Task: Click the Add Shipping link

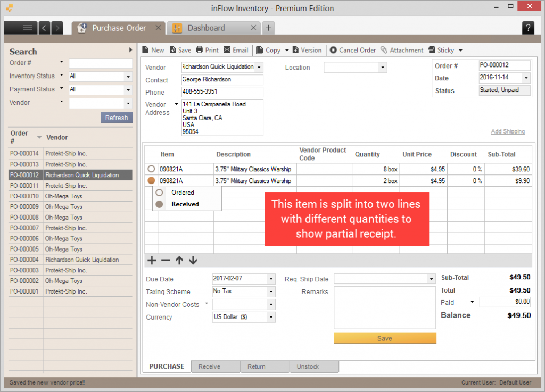Action: [508, 131]
